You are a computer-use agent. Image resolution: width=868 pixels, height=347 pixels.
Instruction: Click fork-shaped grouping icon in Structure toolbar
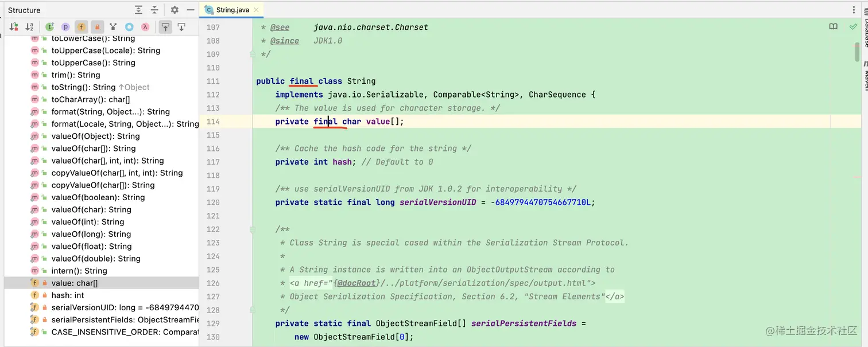(x=113, y=26)
